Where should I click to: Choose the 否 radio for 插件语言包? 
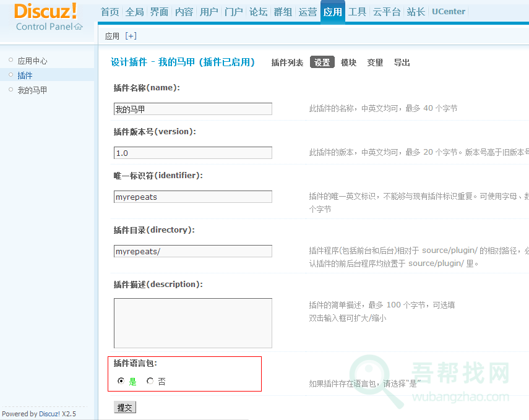coord(150,382)
